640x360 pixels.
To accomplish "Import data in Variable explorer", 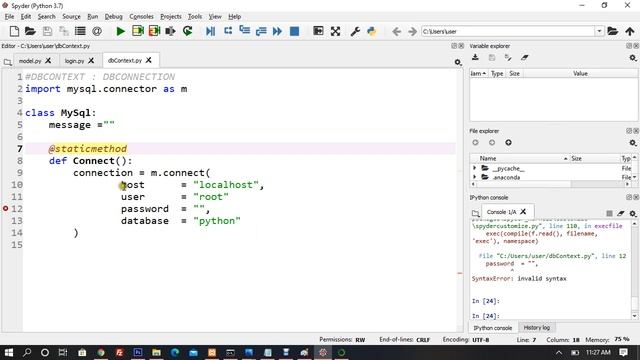I will pos(475,58).
